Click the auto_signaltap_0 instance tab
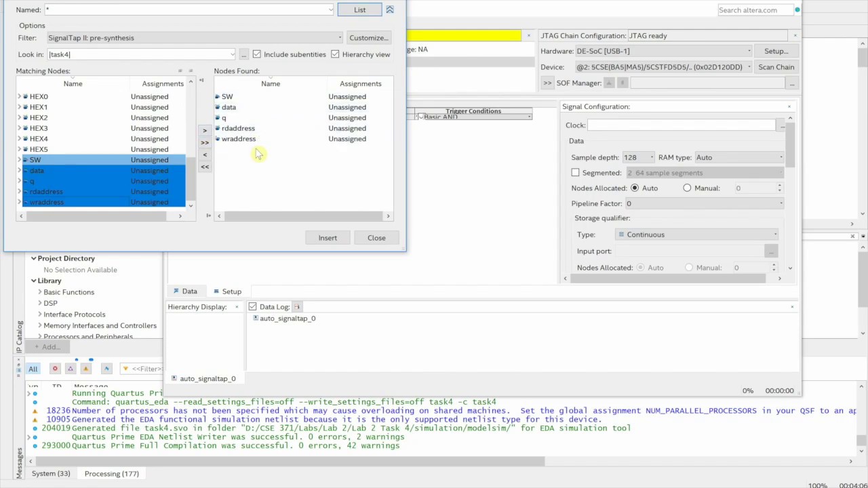The height and width of the screenshot is (488, 868). 203,379
